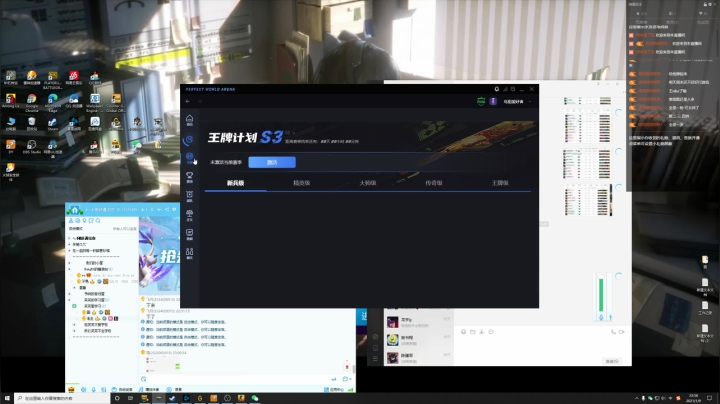720x404 pixels.
Task: Click the chat input field in YY window
Action: [x=234, y=379]
